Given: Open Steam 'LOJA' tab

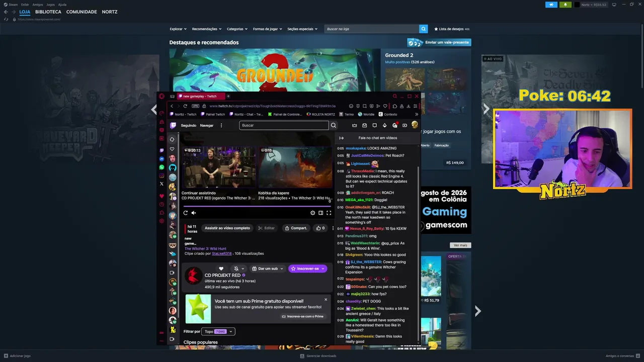Looking at the screenshot, I should click(x=25, y=12).
